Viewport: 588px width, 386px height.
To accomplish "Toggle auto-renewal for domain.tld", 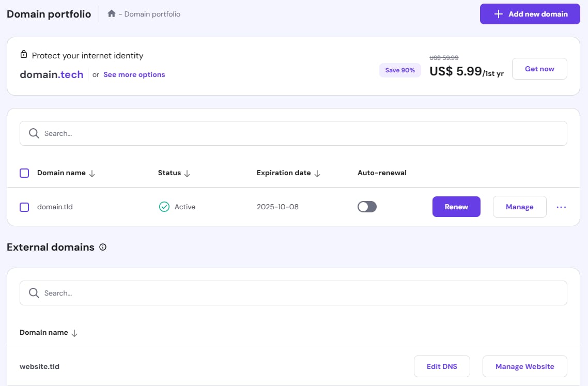I will 367,207.
